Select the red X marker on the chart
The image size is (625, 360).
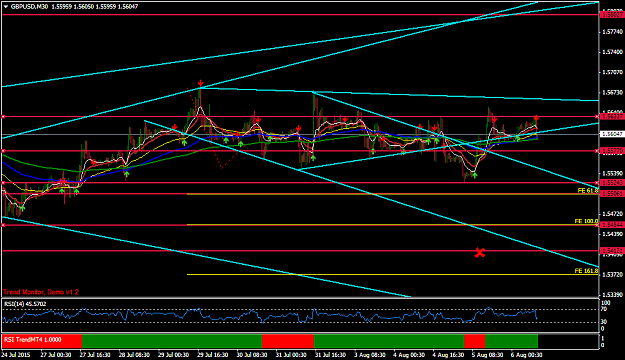(x=480, y=252)
